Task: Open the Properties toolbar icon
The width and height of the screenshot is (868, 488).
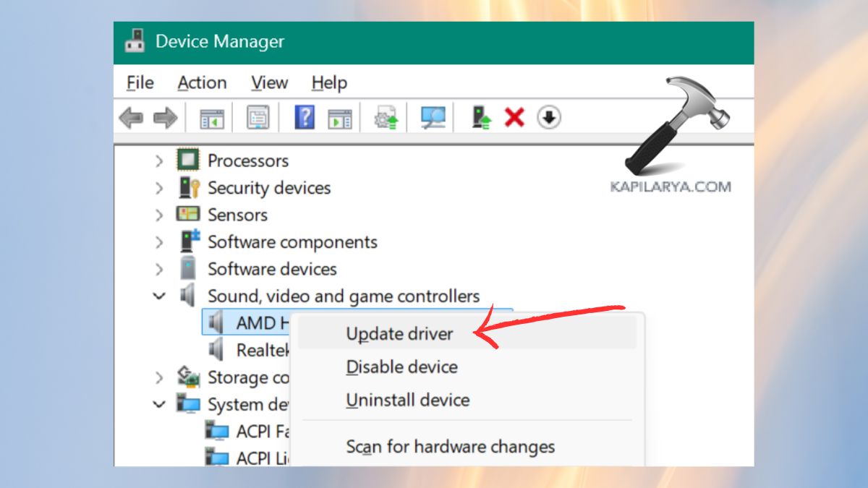Action: pyautogui.click(x=258, y=118)
